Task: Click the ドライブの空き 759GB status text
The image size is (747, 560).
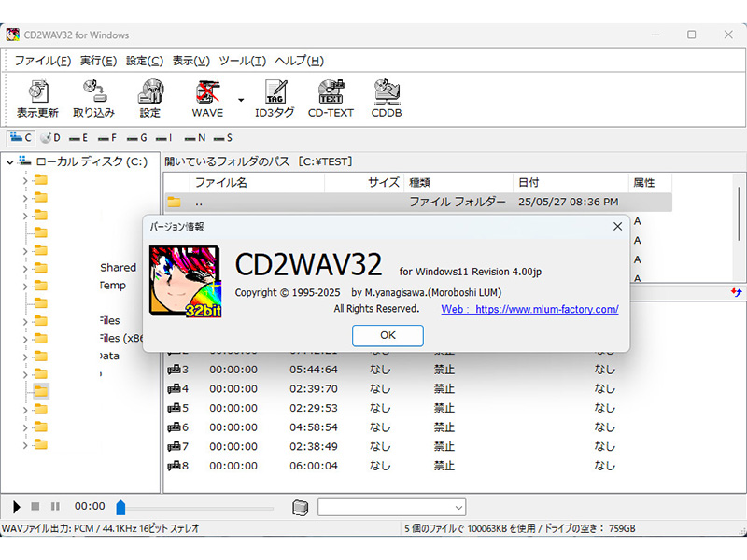Action: [x=590, y=528]
